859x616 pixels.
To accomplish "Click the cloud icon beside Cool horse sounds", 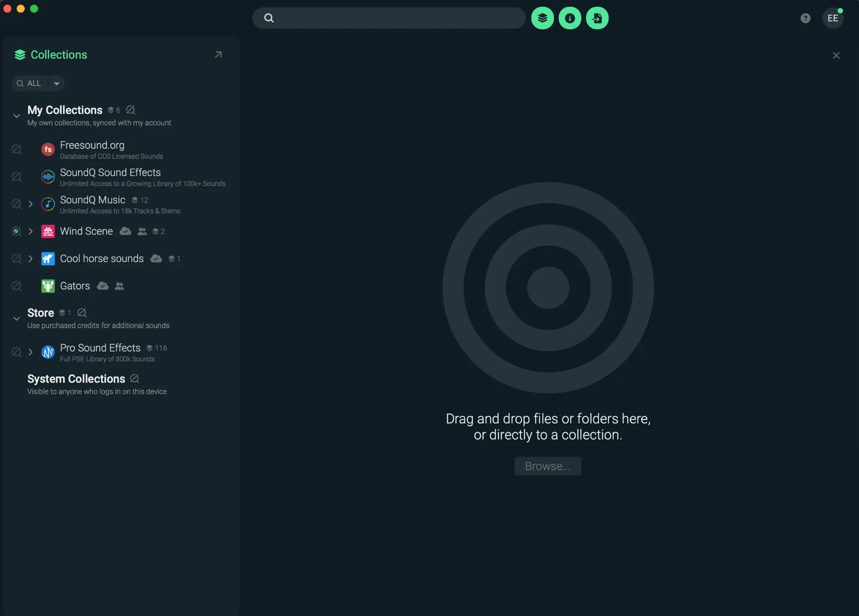I will point(156,259).
